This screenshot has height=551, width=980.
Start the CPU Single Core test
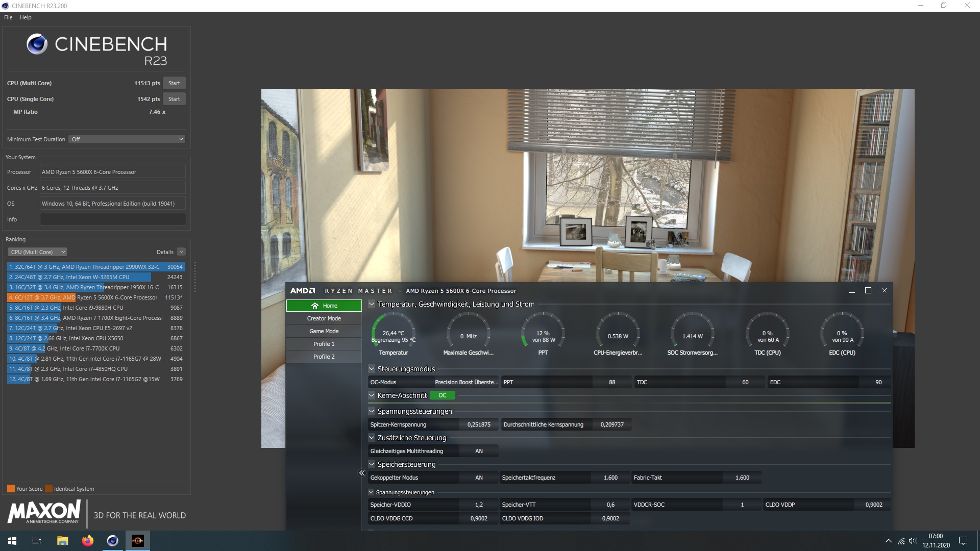[x=174, y=99]
